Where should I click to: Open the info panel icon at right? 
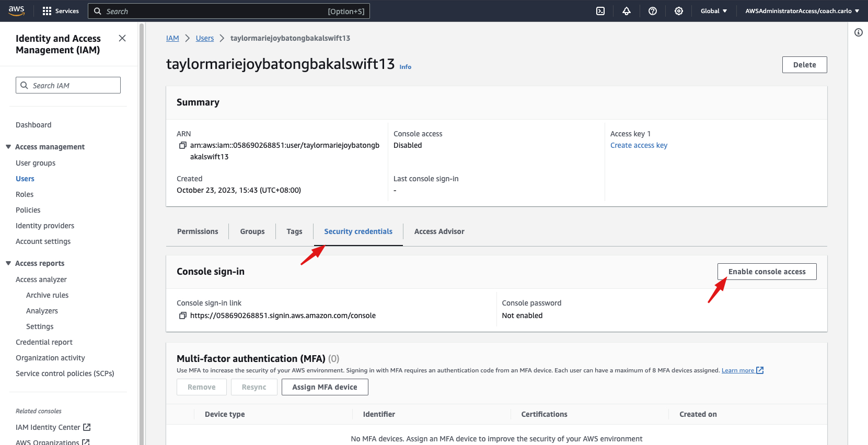[858, 32]
